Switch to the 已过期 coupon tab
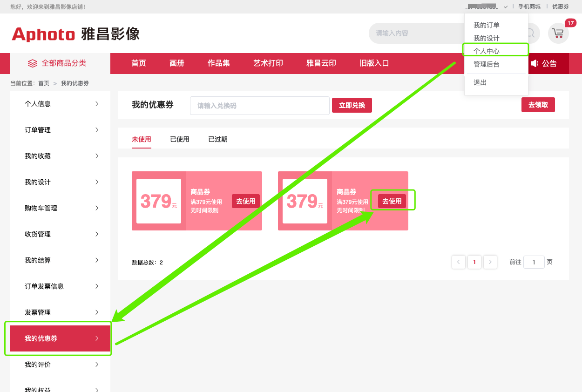 (217, 139)
